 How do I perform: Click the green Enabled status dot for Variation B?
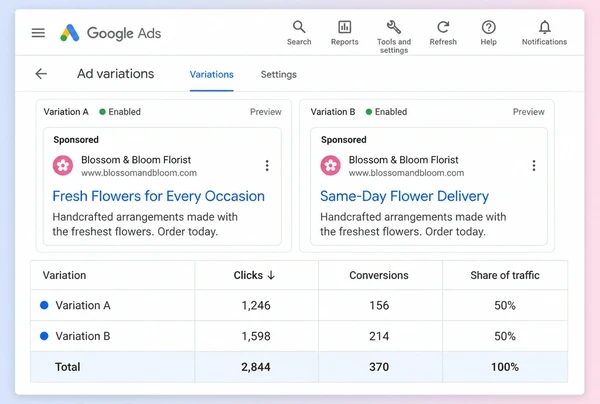[x=369, y=112]
